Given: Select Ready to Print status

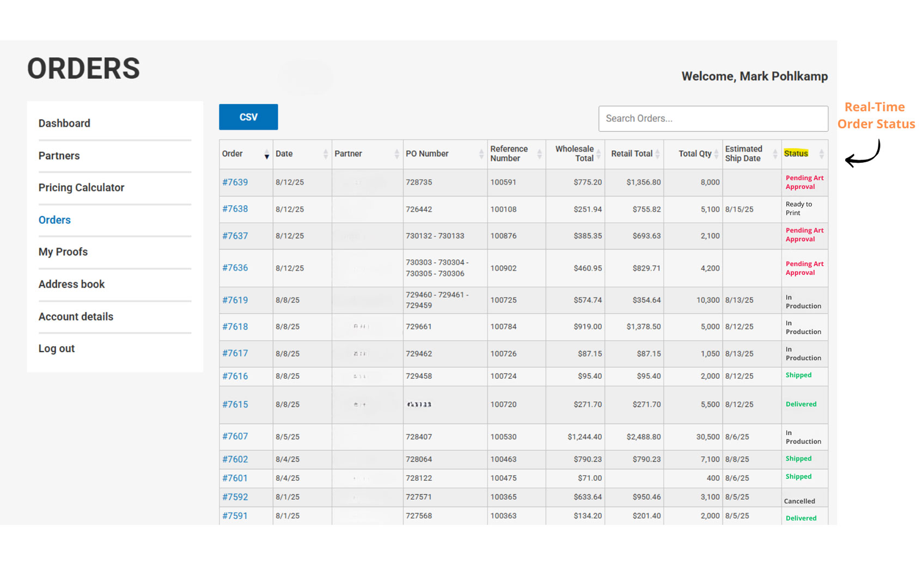Looking at the screenshot, I should click(798, 209).
